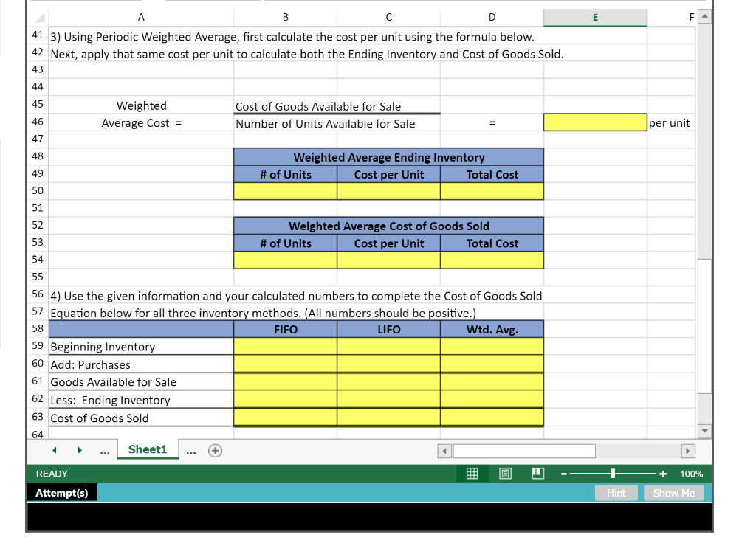Switch to Normal view in the status bar
Screen dimensions: 756x557
tap(471, 474)
